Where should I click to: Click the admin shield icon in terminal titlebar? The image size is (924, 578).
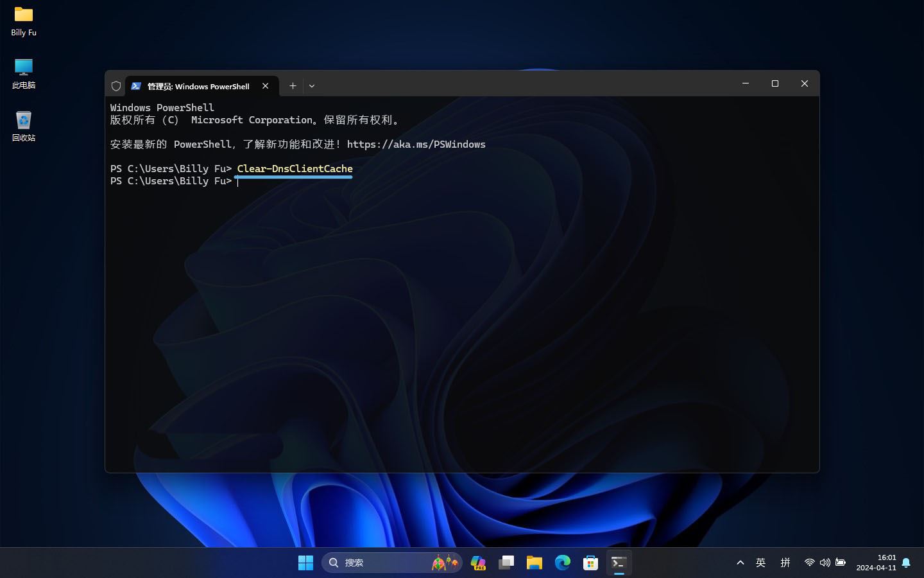(116, 85)
